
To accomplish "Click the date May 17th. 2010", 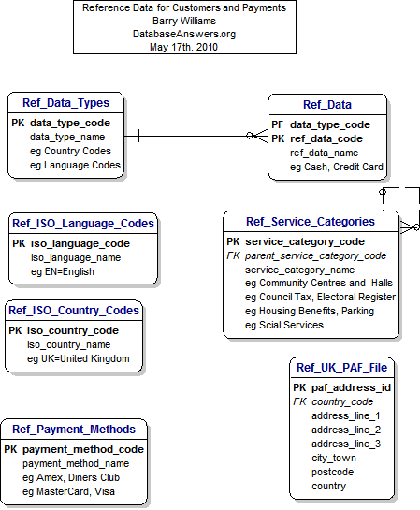I will click(x=183, y=47).
